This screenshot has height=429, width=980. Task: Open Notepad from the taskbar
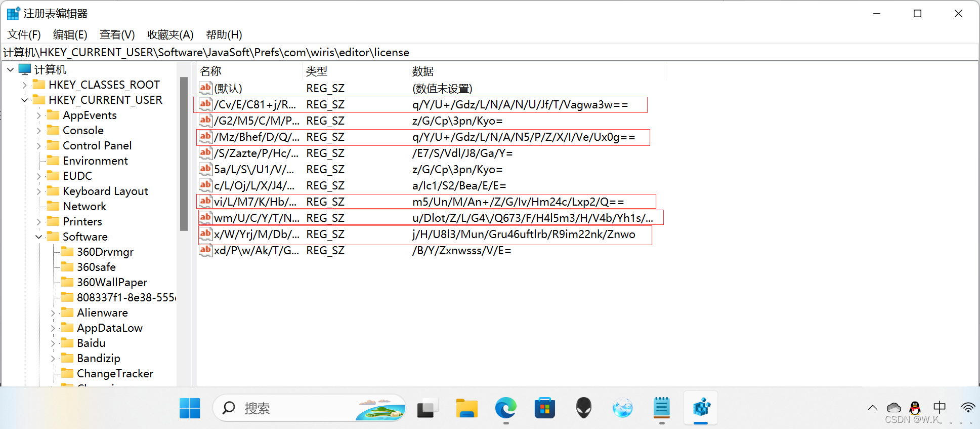[662, 408]
